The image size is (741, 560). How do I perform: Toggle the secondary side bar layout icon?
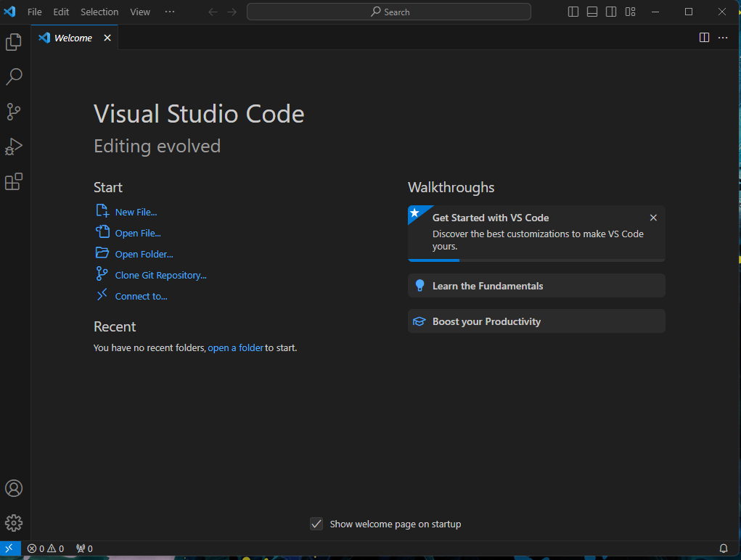(611, 12)
